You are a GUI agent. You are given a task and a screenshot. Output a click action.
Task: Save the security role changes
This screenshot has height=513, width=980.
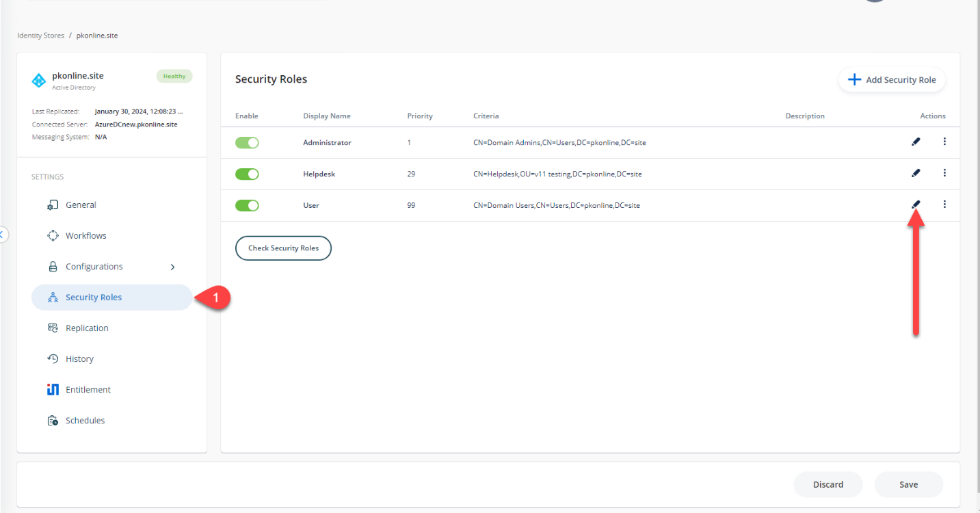pos(908,484)
